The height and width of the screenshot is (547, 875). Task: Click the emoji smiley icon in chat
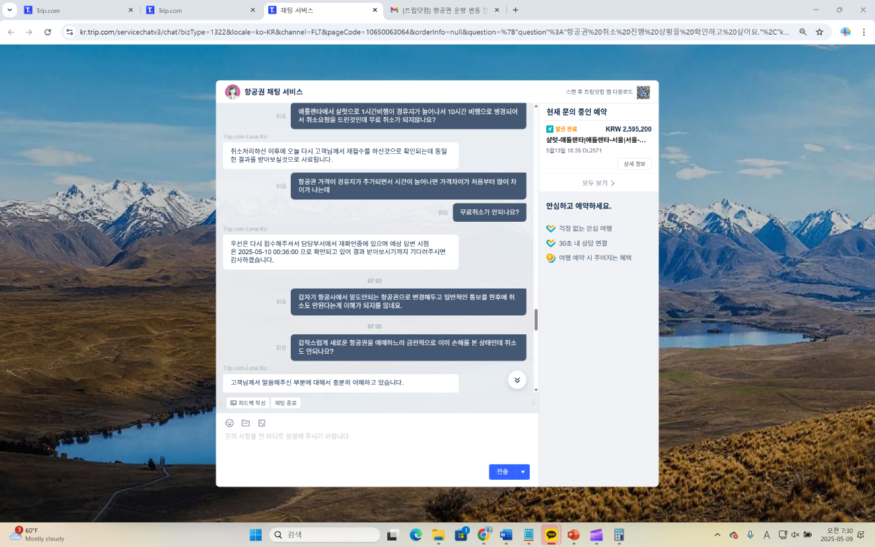229,423
